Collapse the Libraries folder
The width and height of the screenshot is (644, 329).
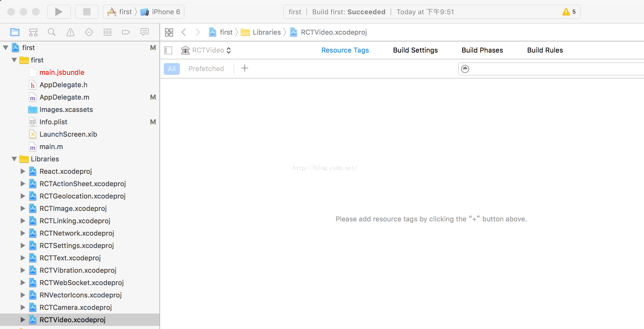[14, 159]
